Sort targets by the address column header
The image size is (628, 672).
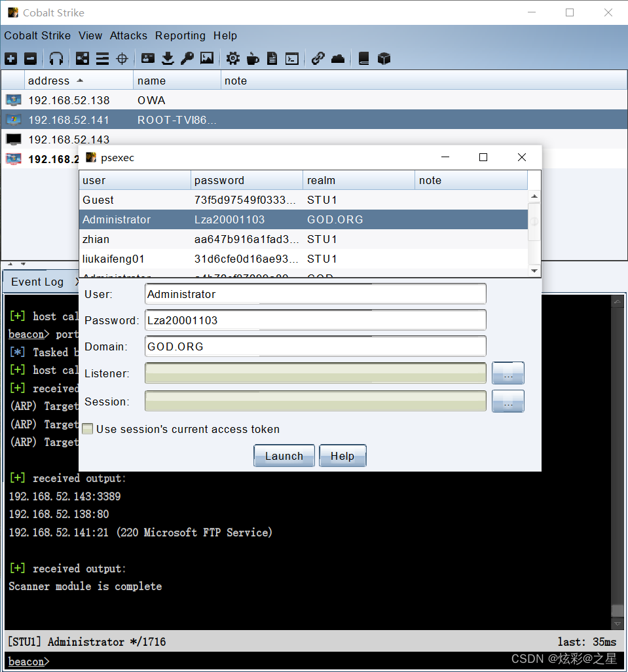coord(79,81)
